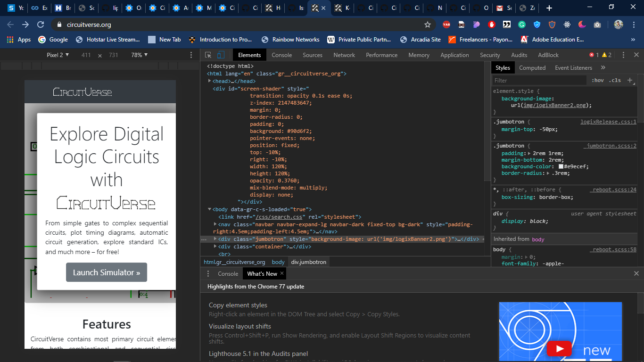
Task: Open the orange shield extension icon
Action: point(552,25)
